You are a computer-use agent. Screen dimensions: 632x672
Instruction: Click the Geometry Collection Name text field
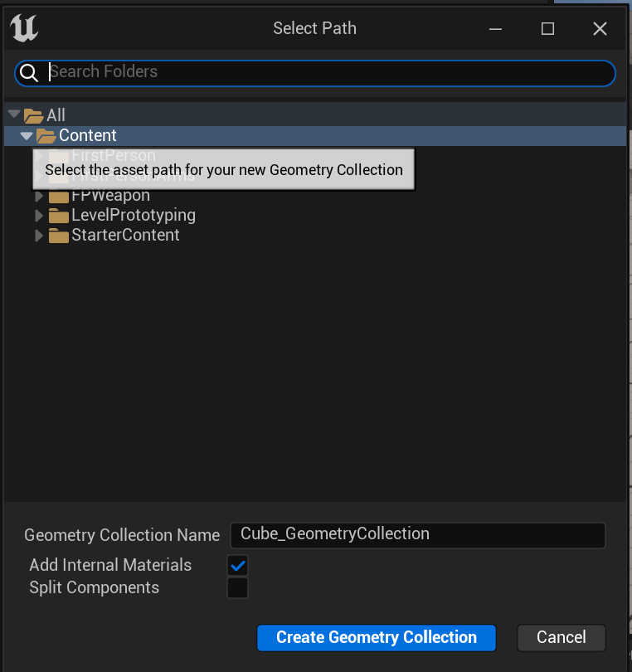tap(418, 535)
